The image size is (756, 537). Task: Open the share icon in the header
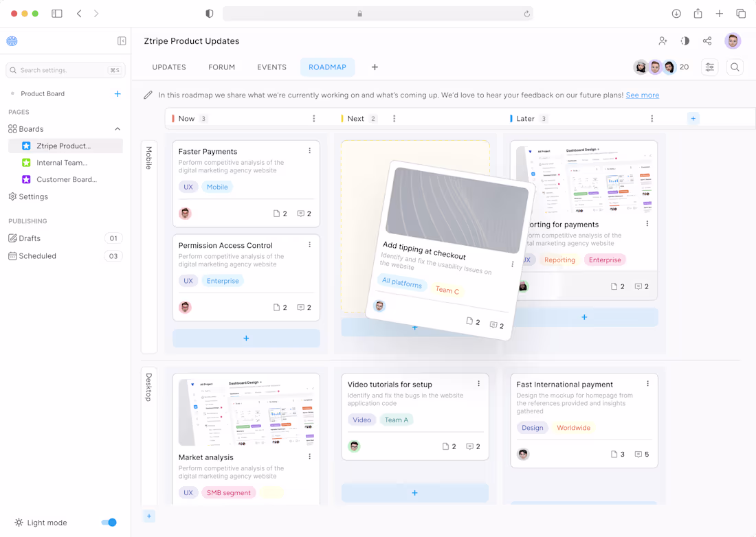707,41
